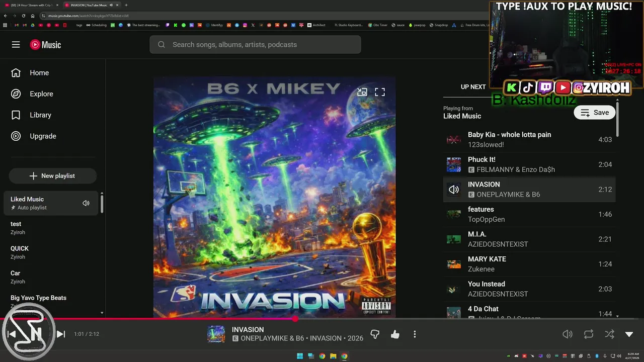Open the Windows Start menu
Image resolution: width=644 pixels, height=362 pixels.
pos(300,356)
